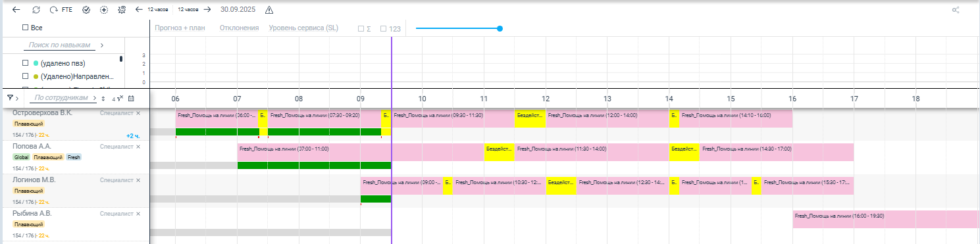The height and width of the screenshot is (244, 980).
Task: Click Логинов М.В. employee name
Action: (34, 180)
